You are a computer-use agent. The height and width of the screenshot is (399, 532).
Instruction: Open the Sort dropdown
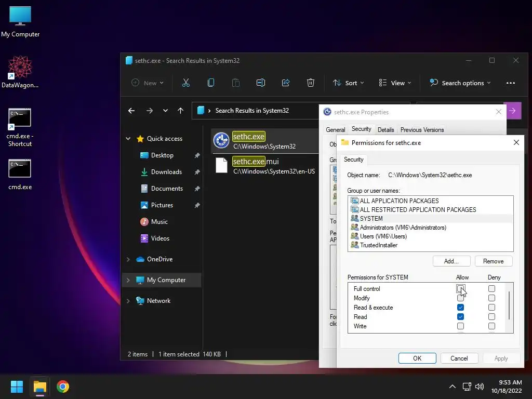[349, 83]
